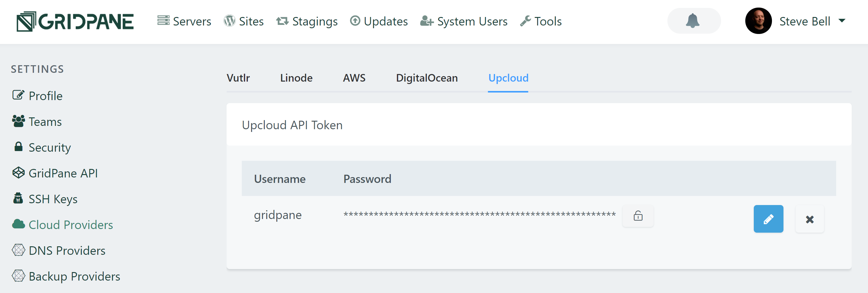The width and height of the screenshot is (868, 293).
Task: Go to Sites page
Action: click(244, 21)
